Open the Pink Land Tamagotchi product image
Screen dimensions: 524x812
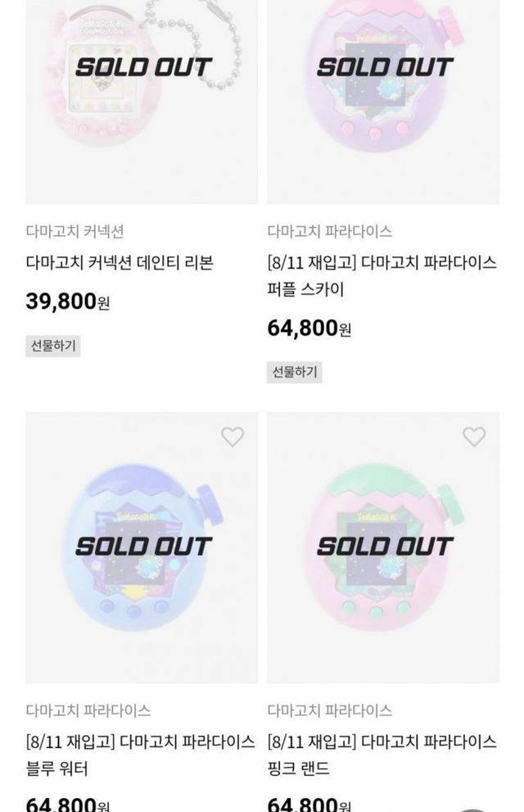[383, 547]
